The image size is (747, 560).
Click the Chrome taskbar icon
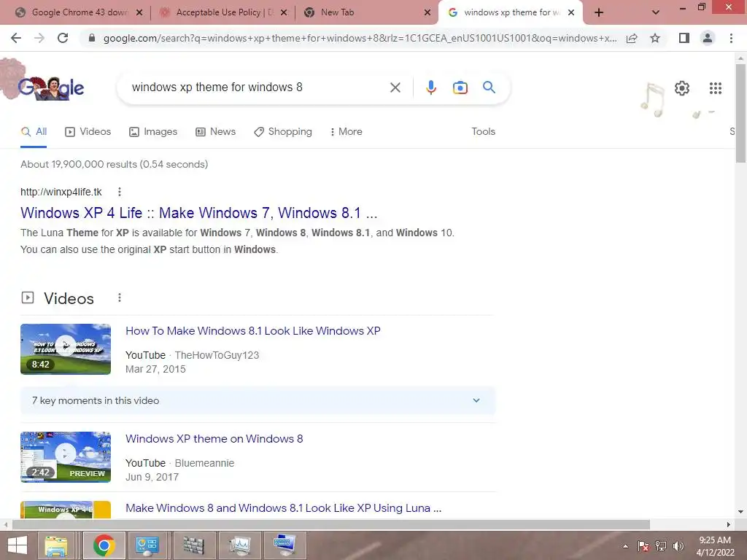click(104, 545)
